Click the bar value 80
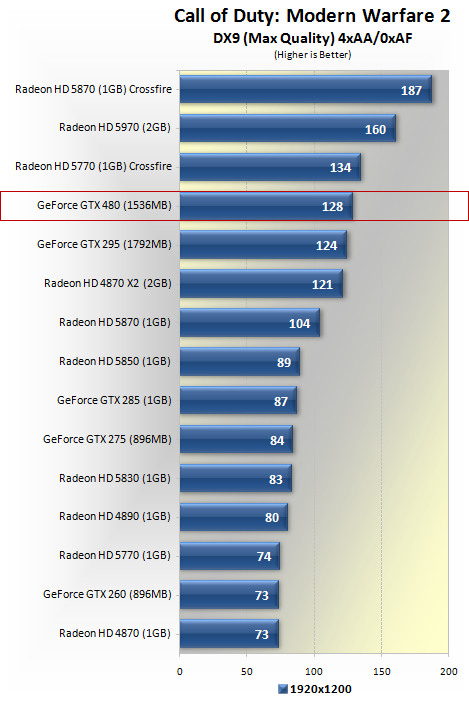Screen dimensions: 469x701 pos(272,518)
